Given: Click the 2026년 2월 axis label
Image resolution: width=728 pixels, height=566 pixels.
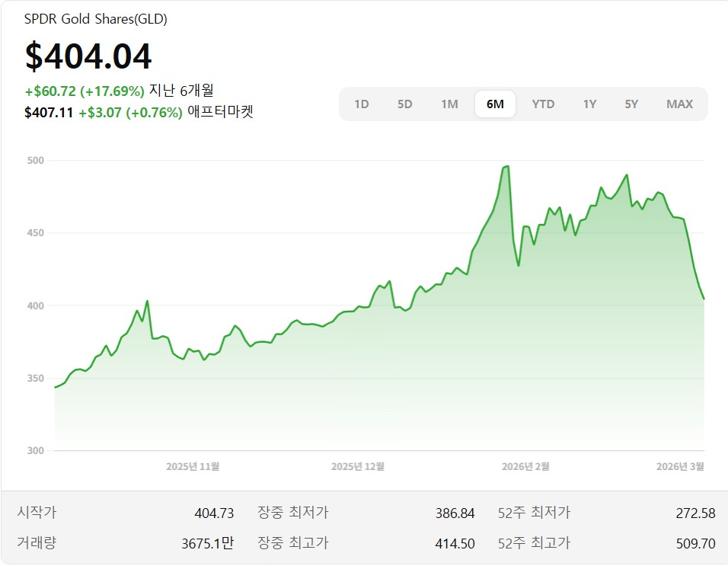Looking at the screenshot, I should coord(525,467).
